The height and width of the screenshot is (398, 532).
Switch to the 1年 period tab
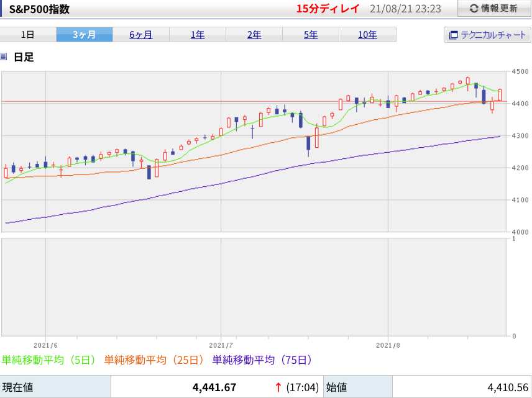(x=198, y=35)
